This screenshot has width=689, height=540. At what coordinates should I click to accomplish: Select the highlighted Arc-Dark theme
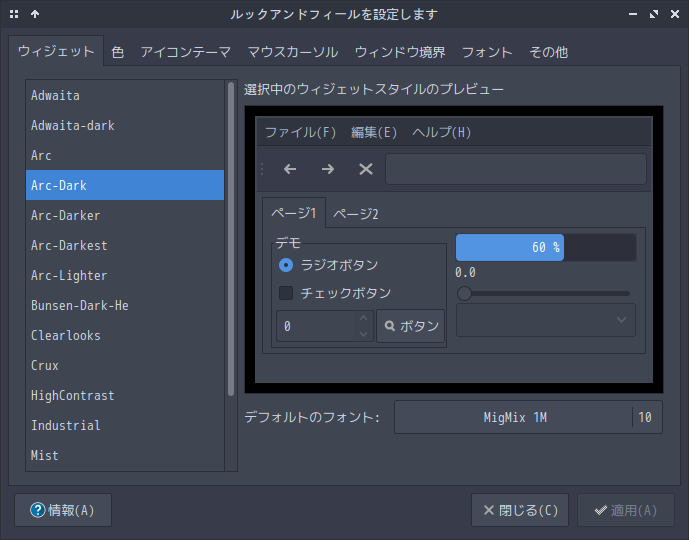click(x=125, y=185)
